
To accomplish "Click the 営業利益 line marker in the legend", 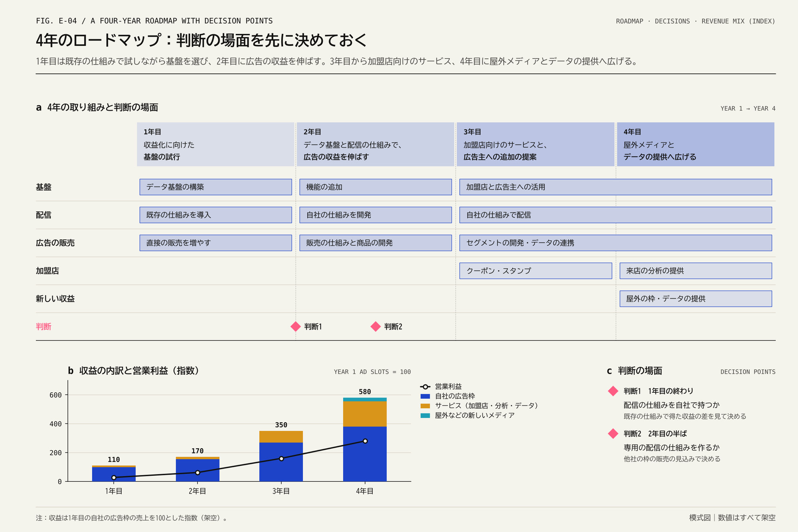I will 425,387.
